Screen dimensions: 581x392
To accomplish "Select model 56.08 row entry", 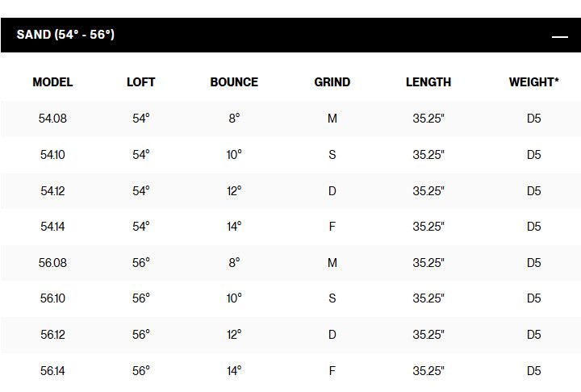I will tap(52, 263).
